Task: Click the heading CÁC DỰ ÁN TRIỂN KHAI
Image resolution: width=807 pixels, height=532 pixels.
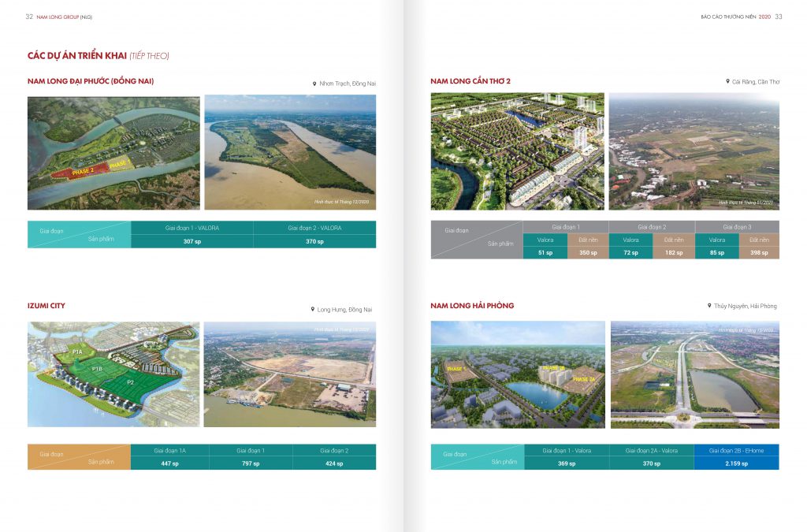Action: [x=77, y=56]
